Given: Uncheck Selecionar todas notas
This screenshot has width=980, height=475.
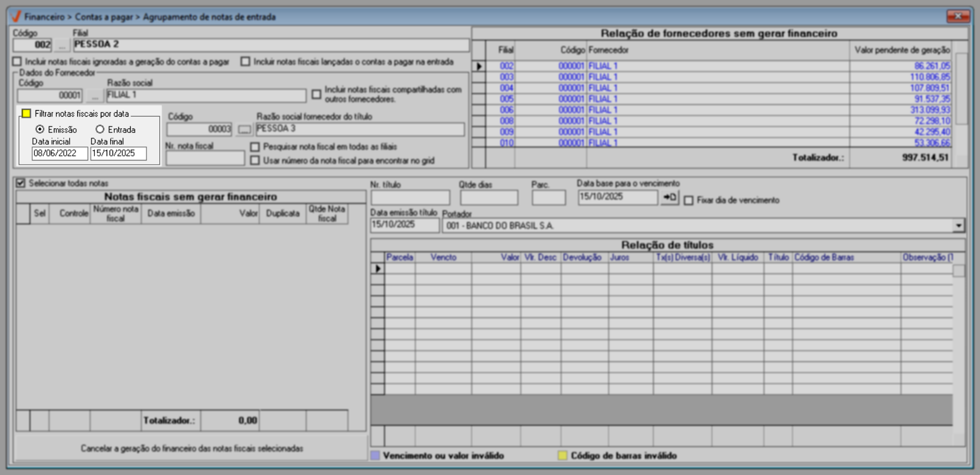Looking at the screenshot, I should (21, 183).
